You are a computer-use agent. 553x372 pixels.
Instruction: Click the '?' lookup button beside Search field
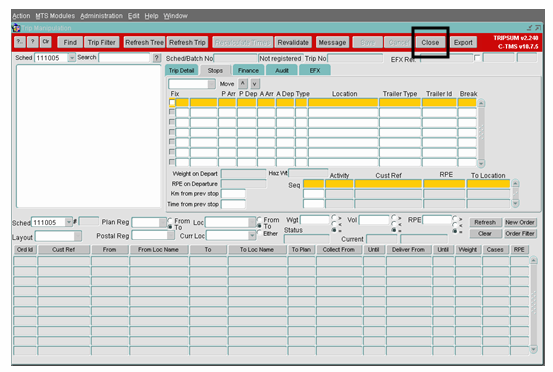pyautogui.click(x=157, y=58)
